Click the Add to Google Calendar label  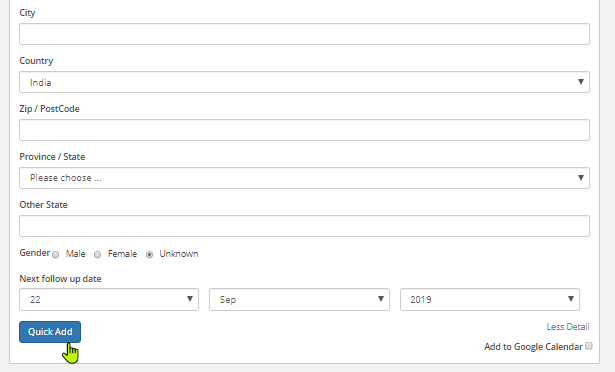pyautogui.click(x=533, y=347)
